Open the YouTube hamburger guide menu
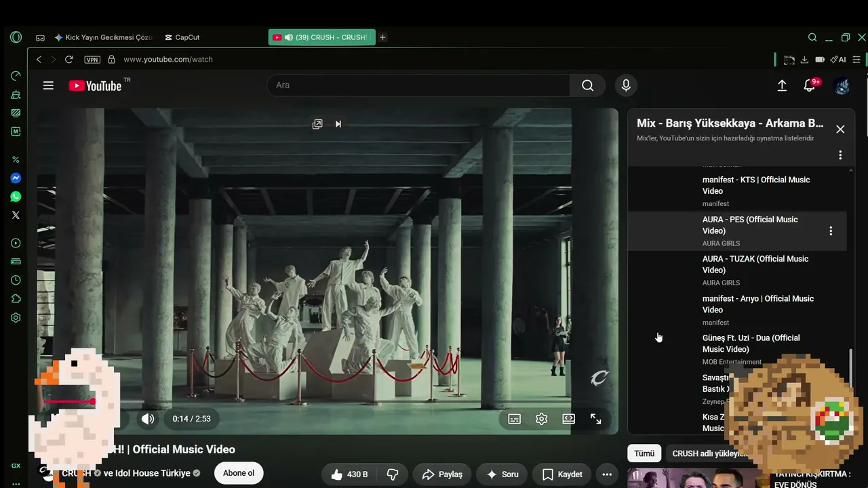This screenshot has height=488, width=868. (48, 85)
